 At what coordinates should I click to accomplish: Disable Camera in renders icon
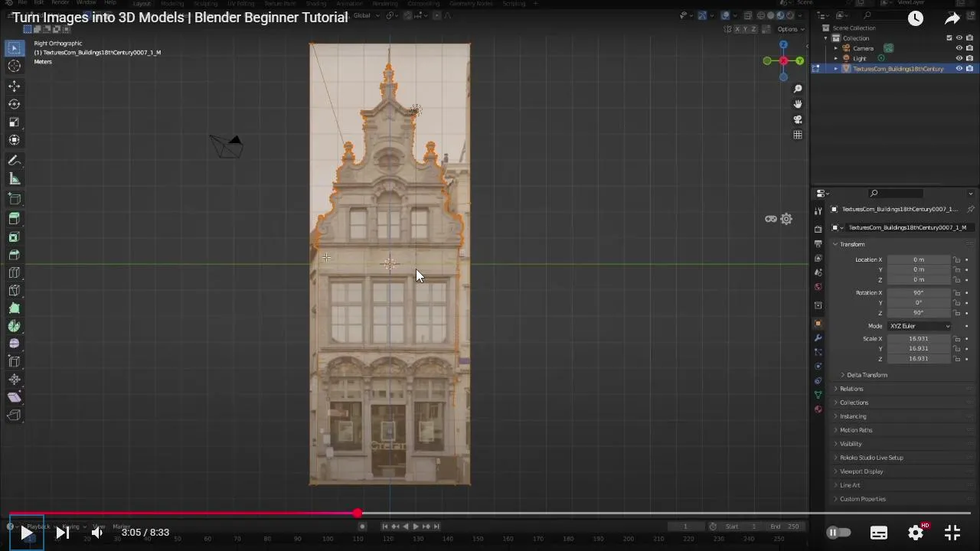pyautogui.click(x=969, y=48)
